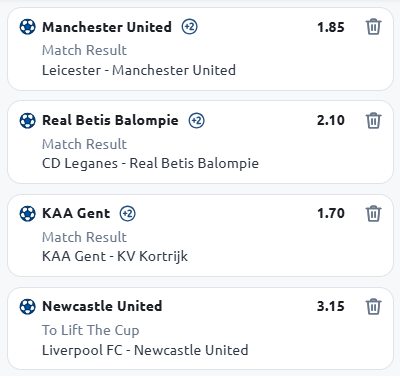Click the soccer ball icon beside Newcastle United
The width and height of the screenshot is (400, 376).
[x=27, y=306]
